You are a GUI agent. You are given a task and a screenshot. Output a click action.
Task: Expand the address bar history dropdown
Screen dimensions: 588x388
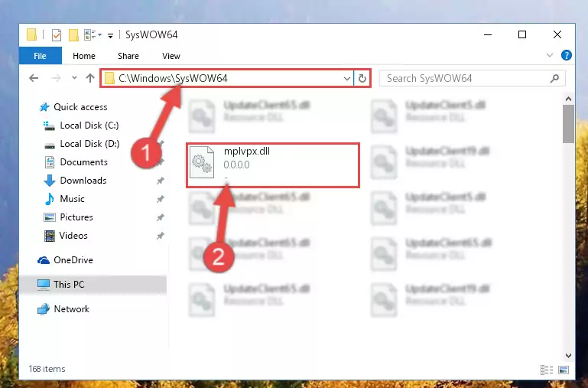point(347,78)
